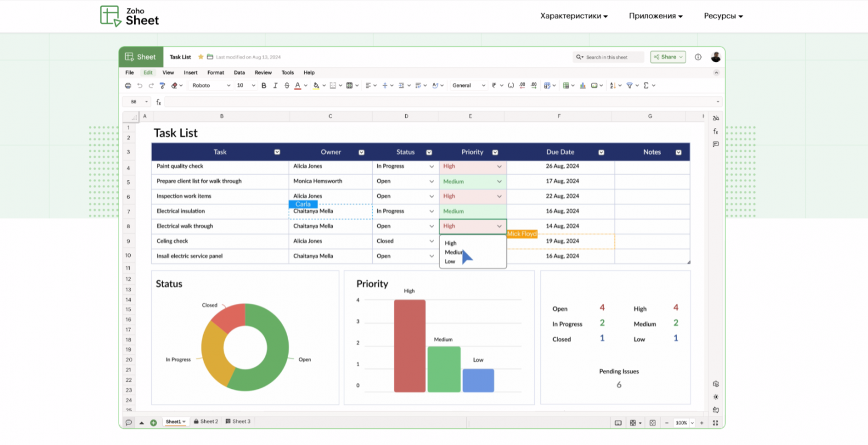Switch to the Sheet 3 tab
Viewport: 868px width, 445px height.
tap(238, 422)
